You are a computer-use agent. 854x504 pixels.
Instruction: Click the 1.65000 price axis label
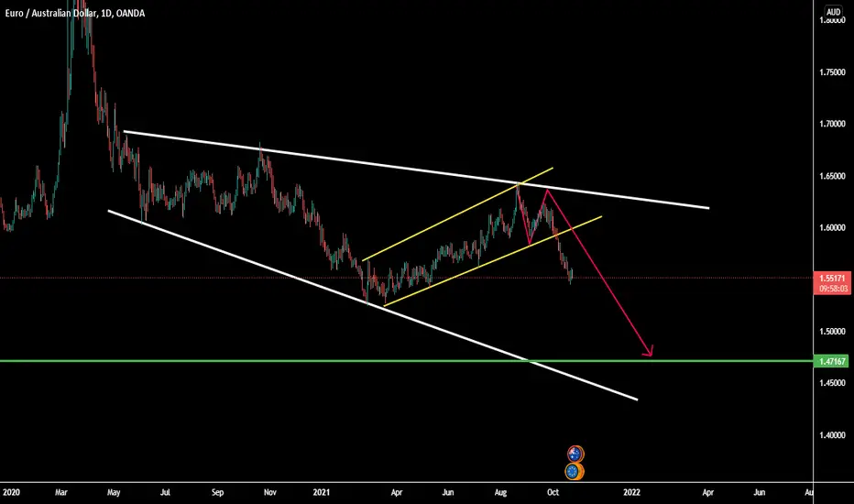[x=832, y=176]
